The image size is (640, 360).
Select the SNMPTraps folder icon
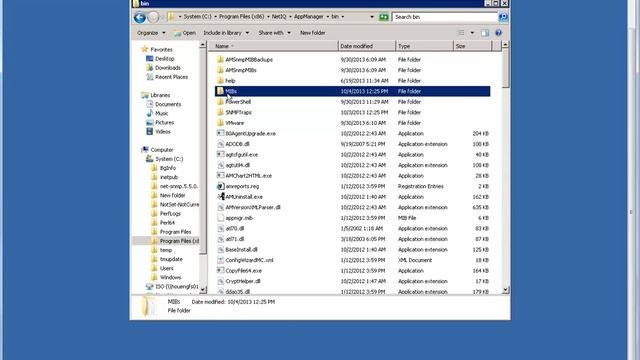pos(220,112)
